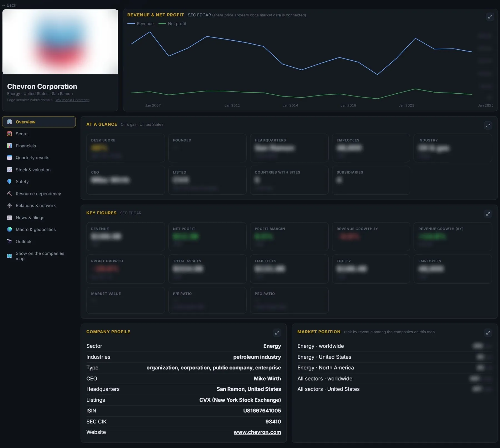Go to News & filings
The width and height of the screenshot is (500, 448).
click(x=39, y=218)
